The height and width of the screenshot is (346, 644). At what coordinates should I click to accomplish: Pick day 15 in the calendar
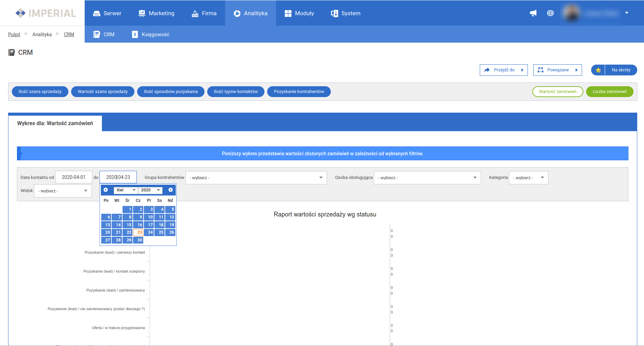click(128, 225)
